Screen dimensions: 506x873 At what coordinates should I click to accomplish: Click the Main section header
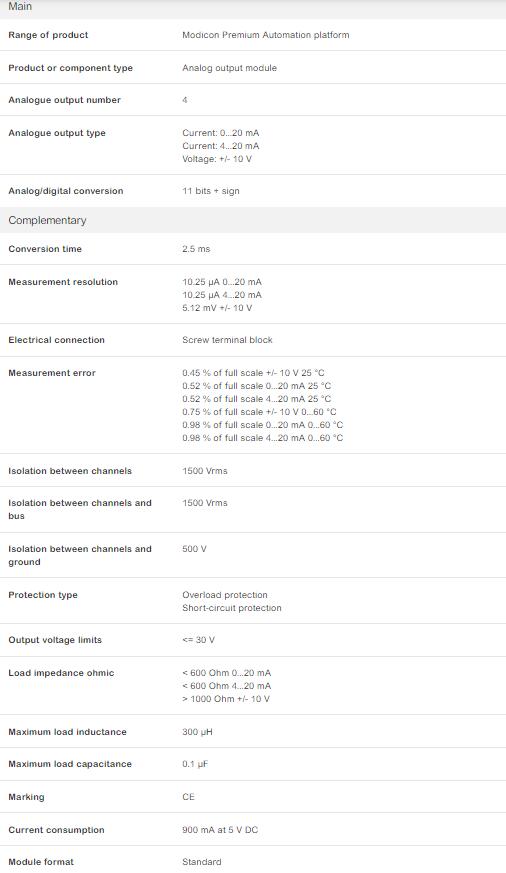(253, 8)
